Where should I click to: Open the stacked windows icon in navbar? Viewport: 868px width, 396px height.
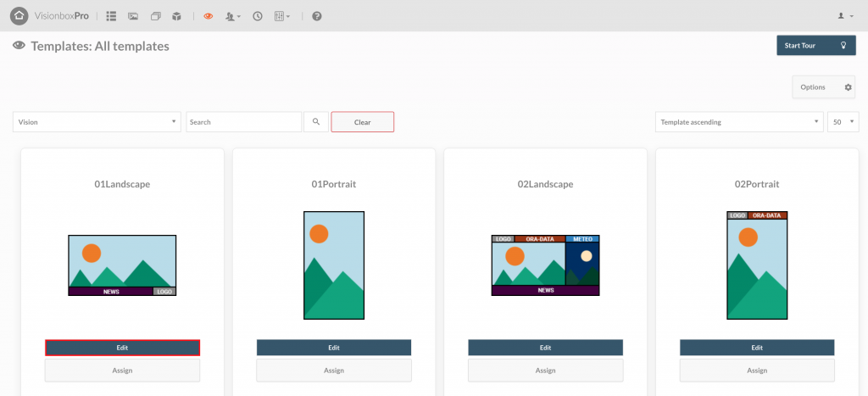156,16
